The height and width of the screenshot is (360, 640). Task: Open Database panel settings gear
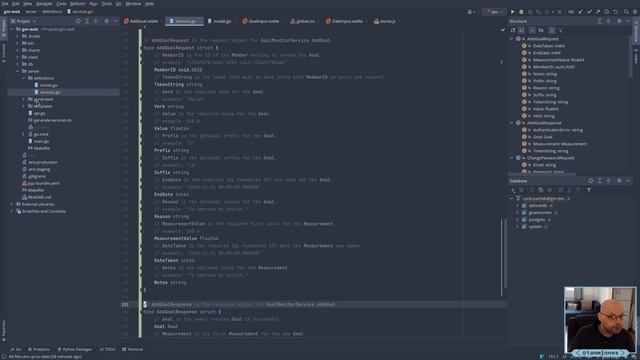click(619, 180)
